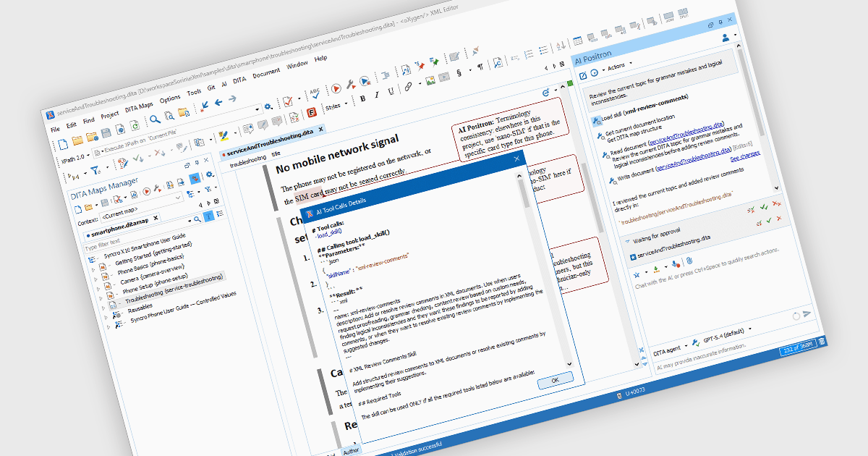The height and width of the screenshot is (456, 868).
Task: Click trash icon next to memory indicator
Action: pyautogui.click(x=822, y=341)
